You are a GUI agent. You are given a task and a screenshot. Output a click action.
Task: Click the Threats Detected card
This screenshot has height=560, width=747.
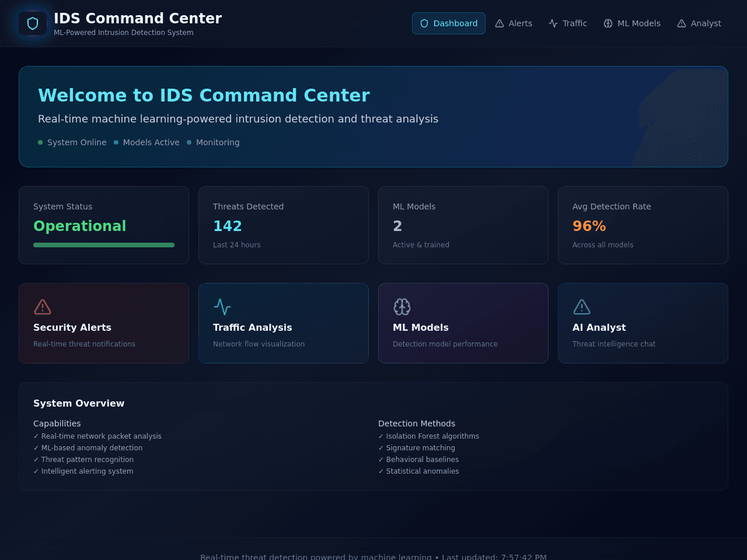pos(284,225)
